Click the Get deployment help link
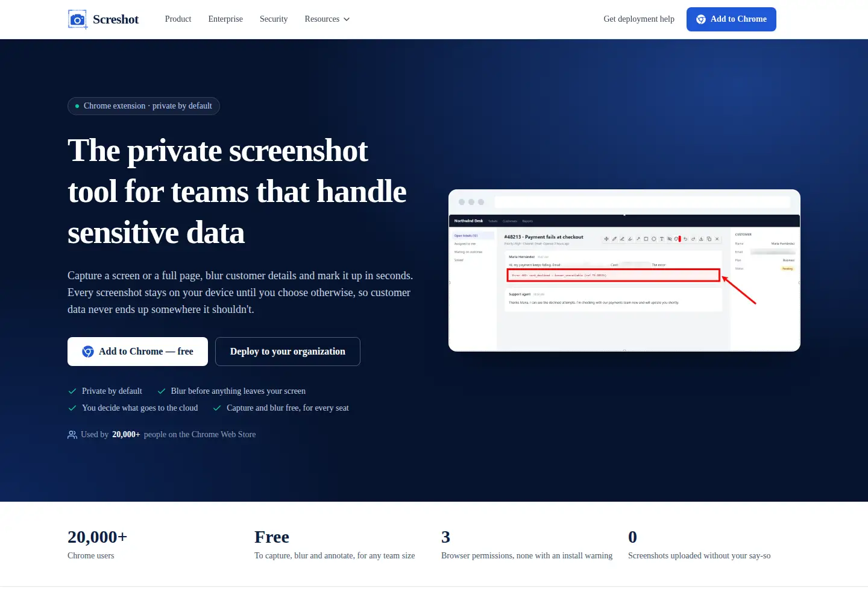This screenshot has height=603, width=868. tap(639, 19)
